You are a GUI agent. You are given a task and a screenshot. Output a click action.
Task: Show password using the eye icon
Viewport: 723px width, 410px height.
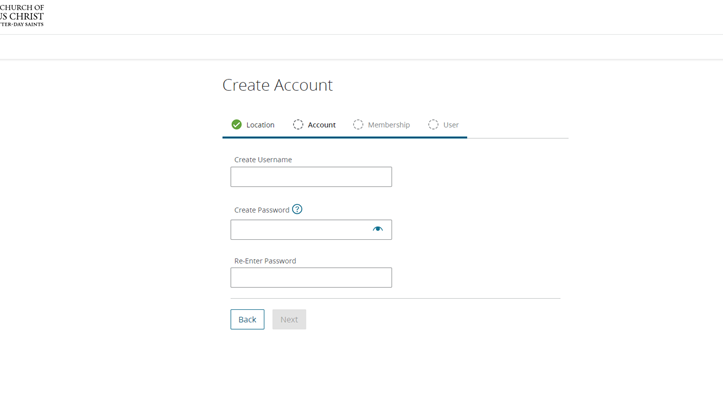pos(378,229)
